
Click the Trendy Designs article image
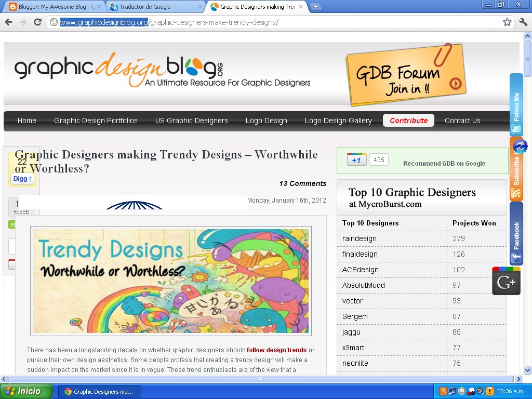[171, 281]
